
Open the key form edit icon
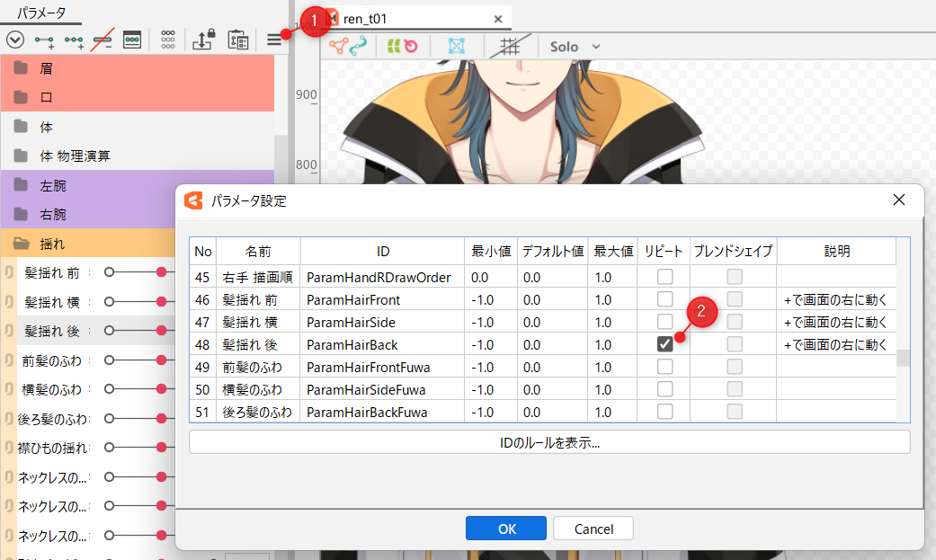coord(132,40)
